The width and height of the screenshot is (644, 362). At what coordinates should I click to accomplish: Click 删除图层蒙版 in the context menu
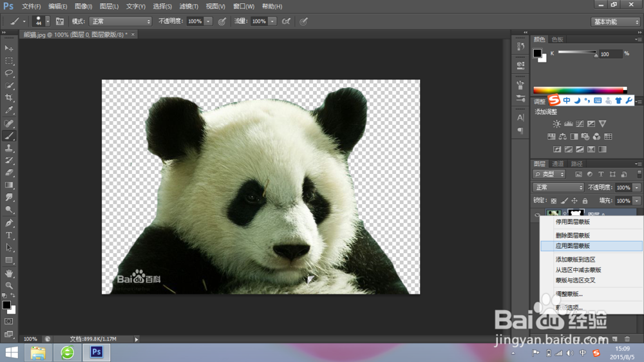(x=573, y=236)
